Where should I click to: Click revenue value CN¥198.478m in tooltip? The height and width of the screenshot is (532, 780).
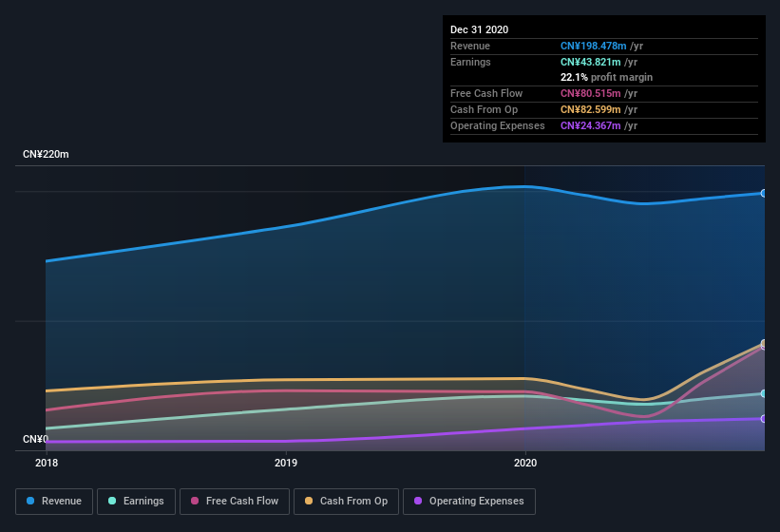point(593,46)
